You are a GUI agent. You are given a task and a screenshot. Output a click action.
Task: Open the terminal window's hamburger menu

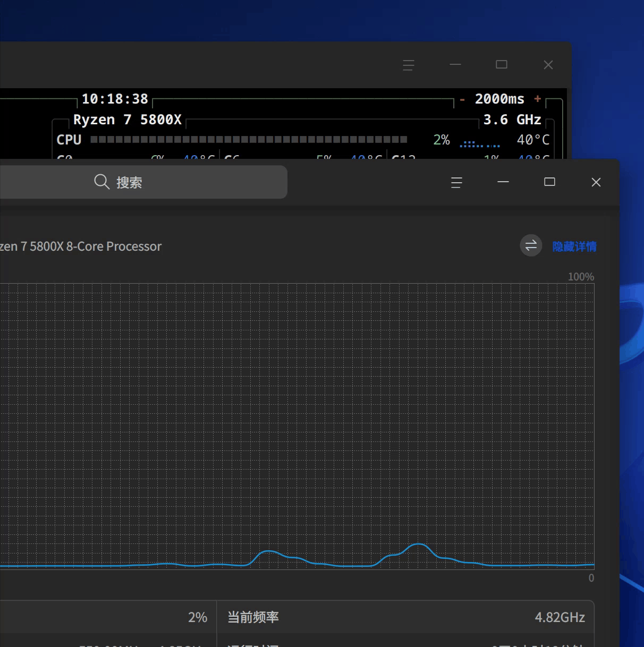(409, 65)
